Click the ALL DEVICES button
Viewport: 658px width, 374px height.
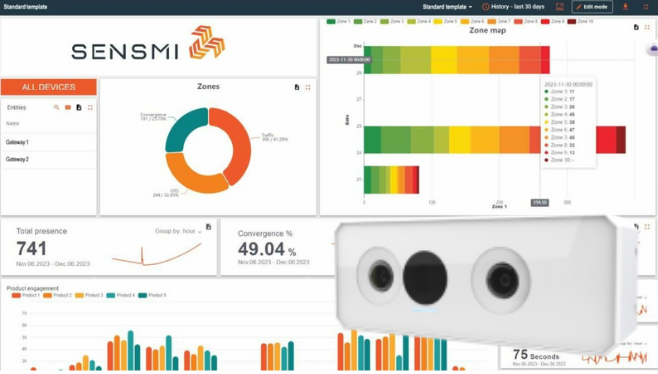pos(49,87)
